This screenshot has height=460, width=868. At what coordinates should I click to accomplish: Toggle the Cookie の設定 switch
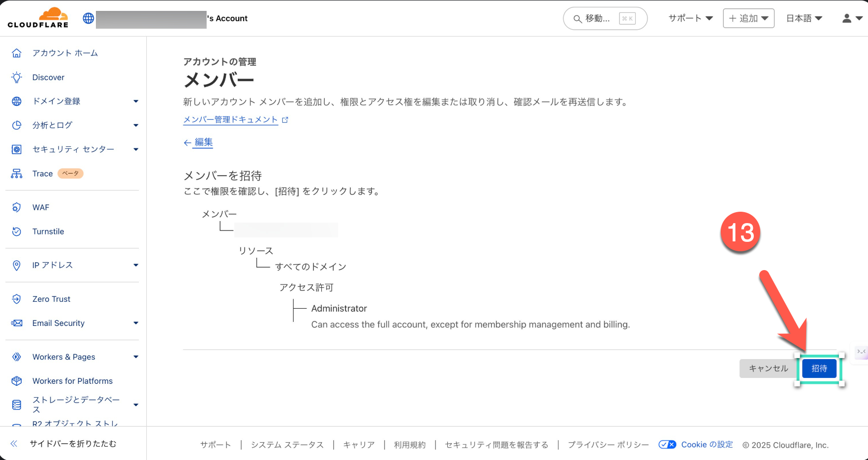click(x=667, y=445)
